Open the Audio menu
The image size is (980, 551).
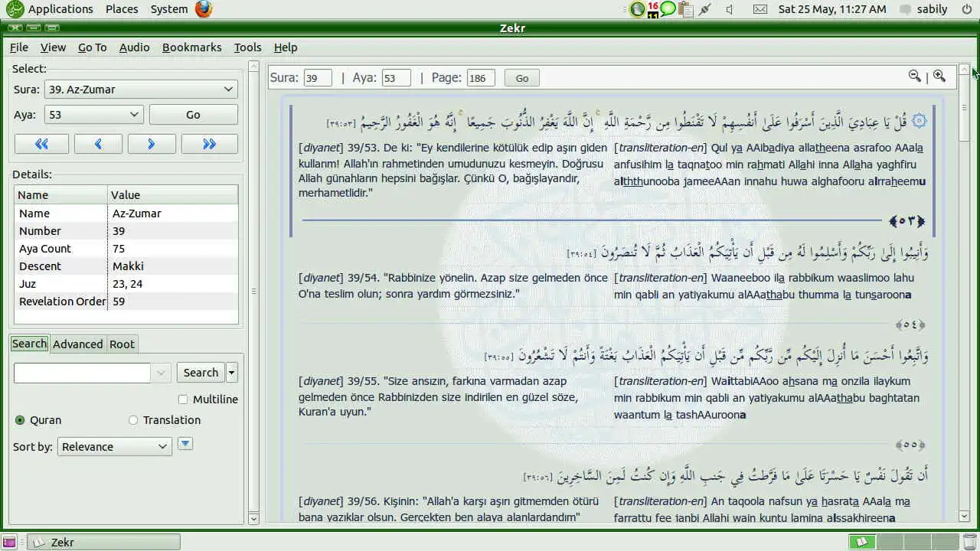click(134, 47)
